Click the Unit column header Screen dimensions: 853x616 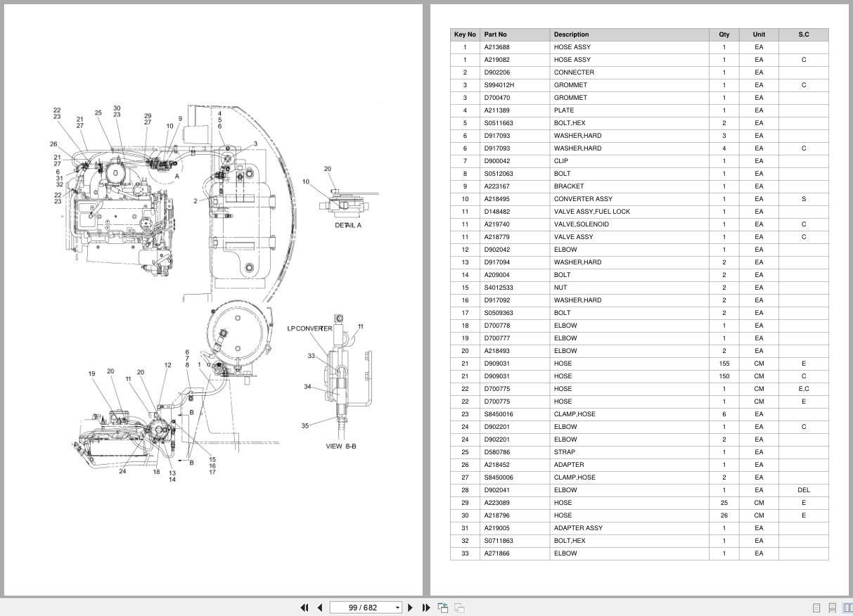pos(759,34)
